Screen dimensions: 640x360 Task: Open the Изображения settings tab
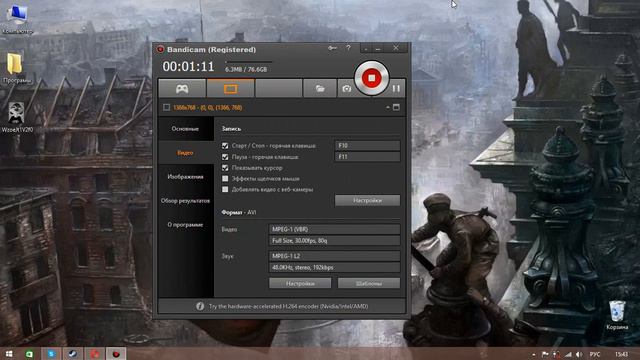[x=185, y=177]
